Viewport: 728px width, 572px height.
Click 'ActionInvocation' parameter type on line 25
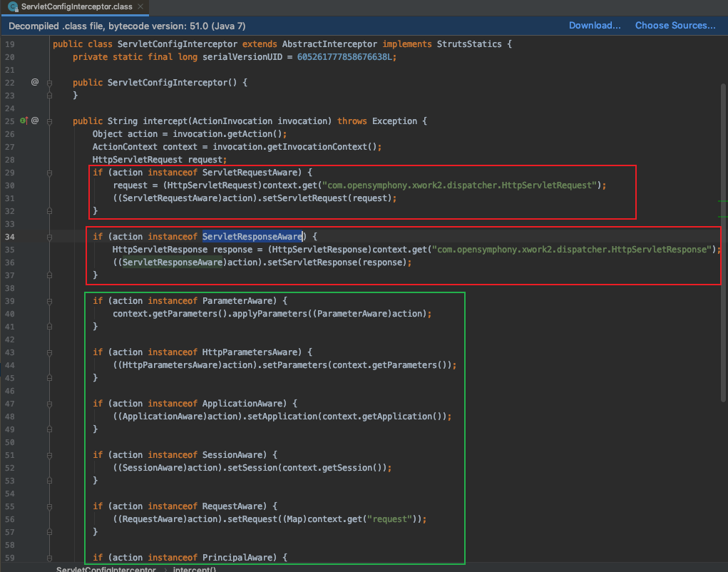coord(232,121)
